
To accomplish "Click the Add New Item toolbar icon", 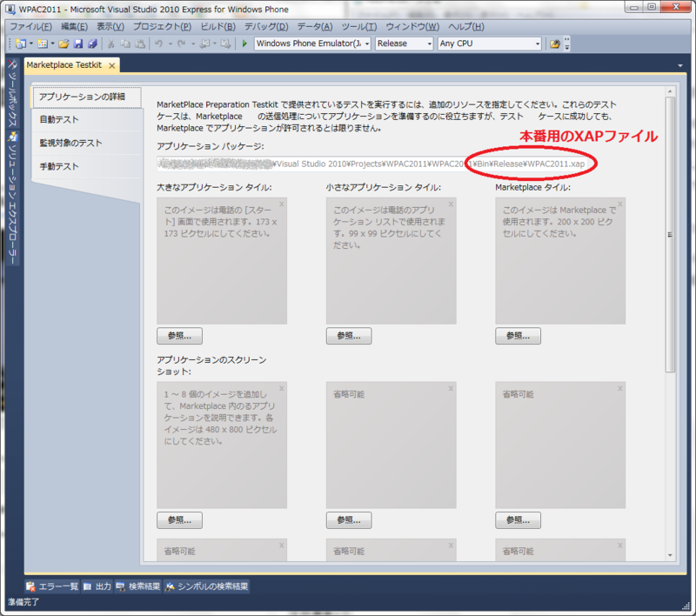I will point(43,44).
